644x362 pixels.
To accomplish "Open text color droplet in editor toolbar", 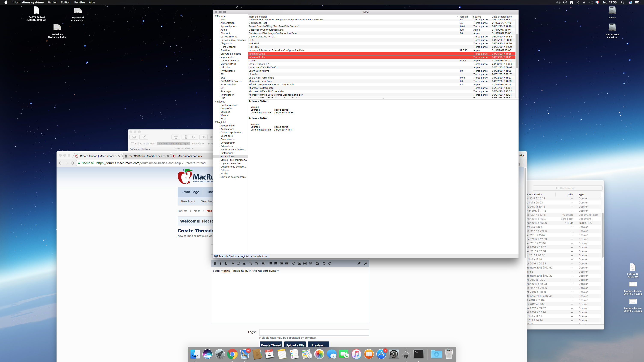I will [x=233, y=263].
